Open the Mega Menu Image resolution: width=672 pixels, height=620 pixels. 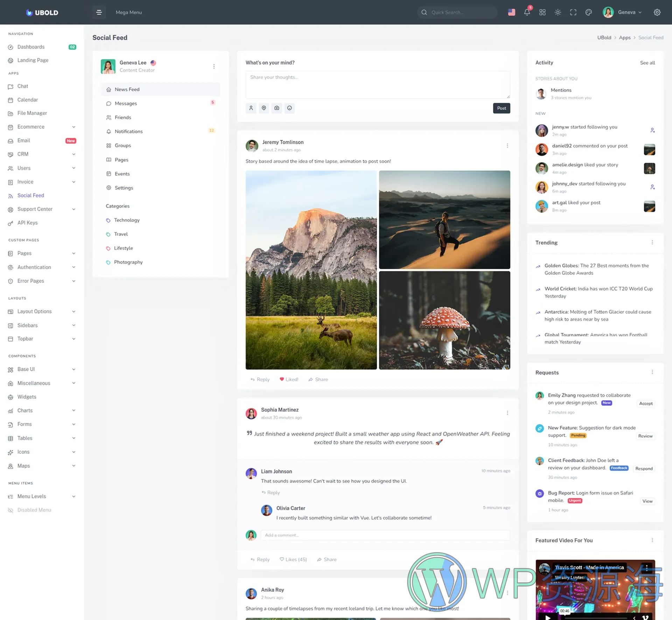coord(128,12)
